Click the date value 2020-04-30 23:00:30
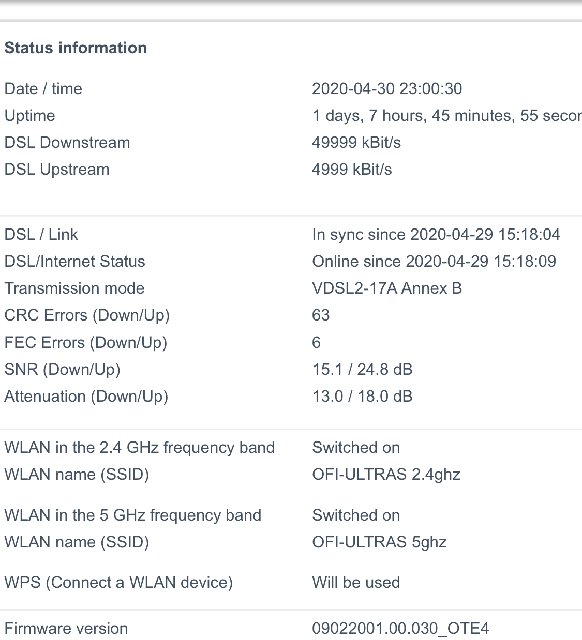The width and height of the screenshot is (582, 640). 387,89
